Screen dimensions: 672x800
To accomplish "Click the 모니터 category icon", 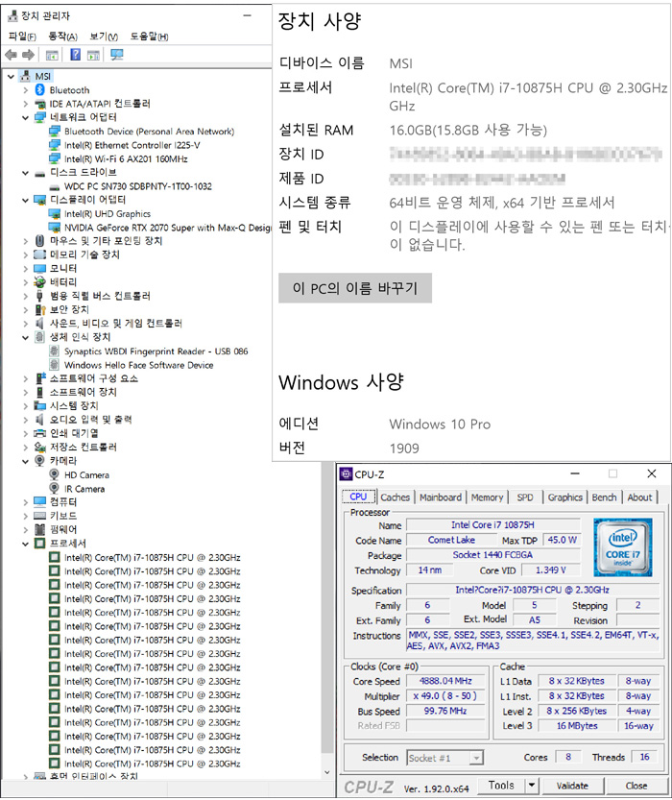I will (39, 268).
